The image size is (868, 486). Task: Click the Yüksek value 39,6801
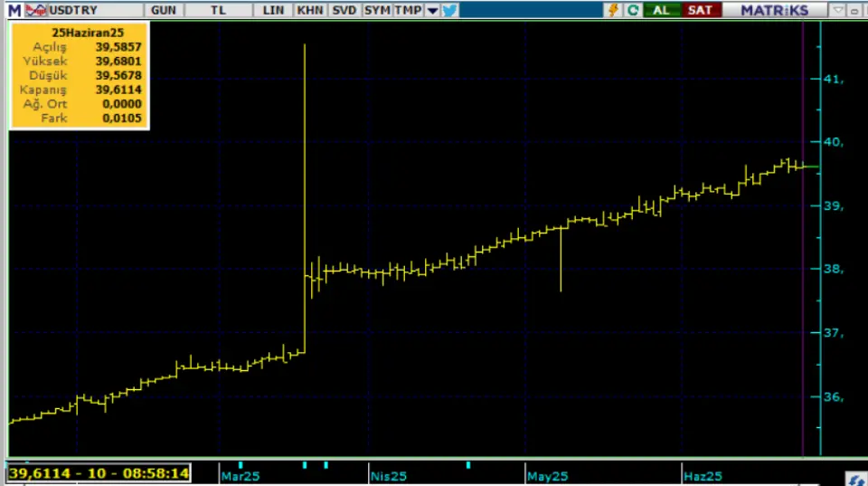(x=118, y=62)
